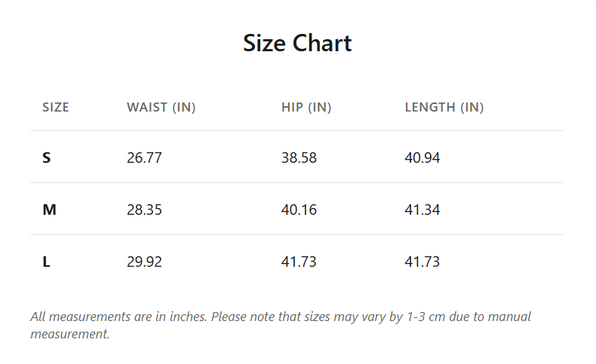Click waist value 29.92 for size L
The width and height of the screenshot is (596, 364).
click(x=144, y=262)
